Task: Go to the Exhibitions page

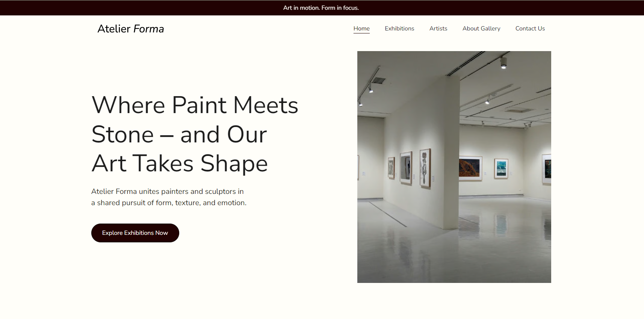Action: pyautogui.click(x=399, y=29)
